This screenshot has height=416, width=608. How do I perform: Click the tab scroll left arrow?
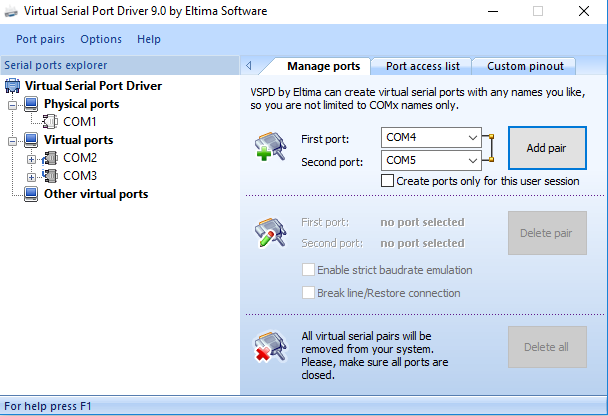249,66
